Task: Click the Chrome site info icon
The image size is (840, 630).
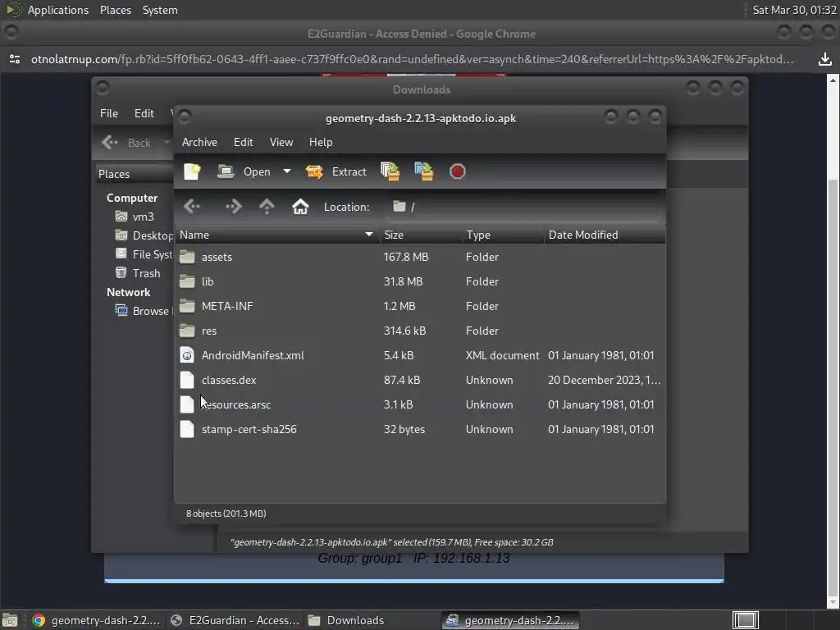Action: 15,59
